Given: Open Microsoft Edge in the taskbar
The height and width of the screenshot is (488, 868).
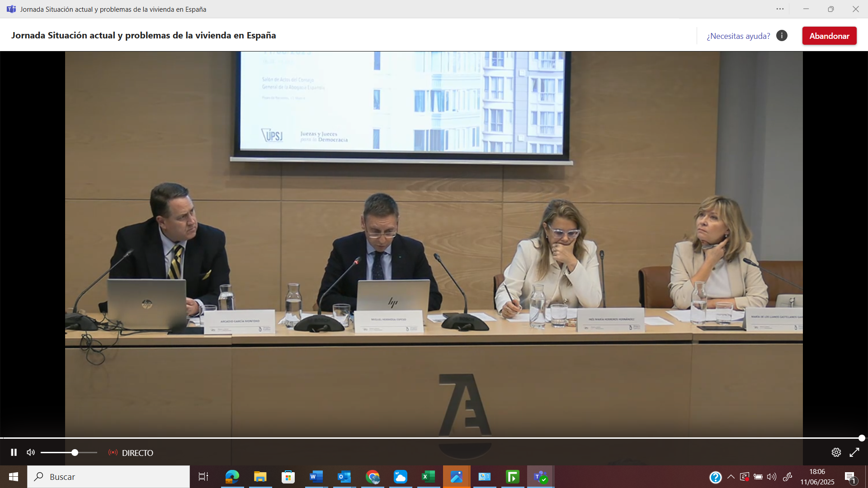Looking at the screenshot, I should 232,477.
